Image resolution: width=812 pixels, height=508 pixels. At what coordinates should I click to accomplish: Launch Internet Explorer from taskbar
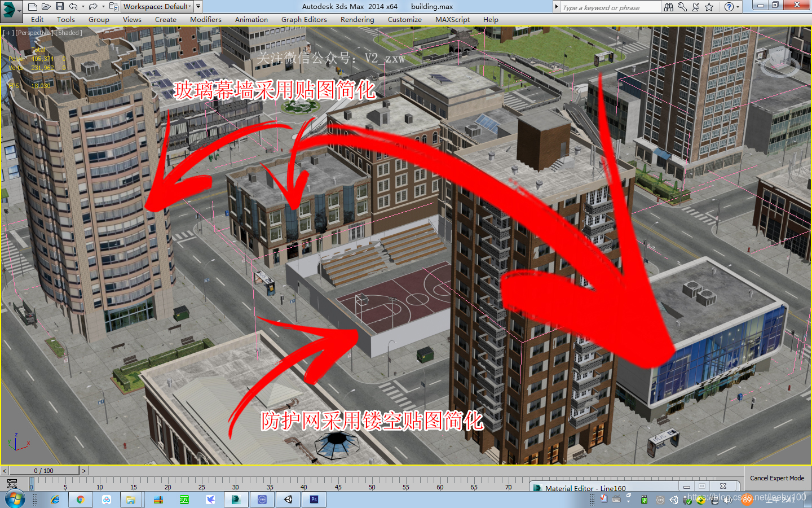55,500
